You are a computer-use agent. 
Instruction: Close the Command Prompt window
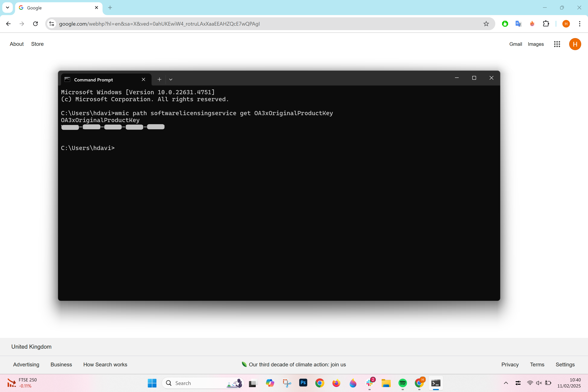pyautogui.click(x=491, y=78)
